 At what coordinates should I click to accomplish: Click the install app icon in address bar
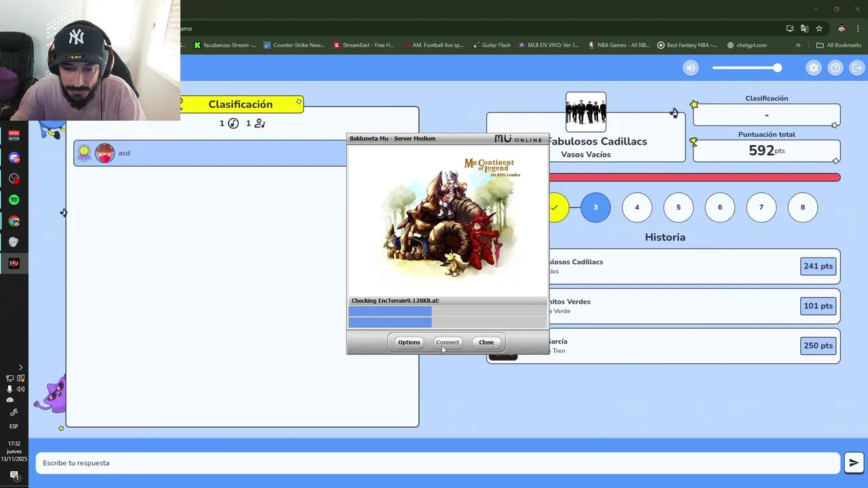tap(790, 28)
